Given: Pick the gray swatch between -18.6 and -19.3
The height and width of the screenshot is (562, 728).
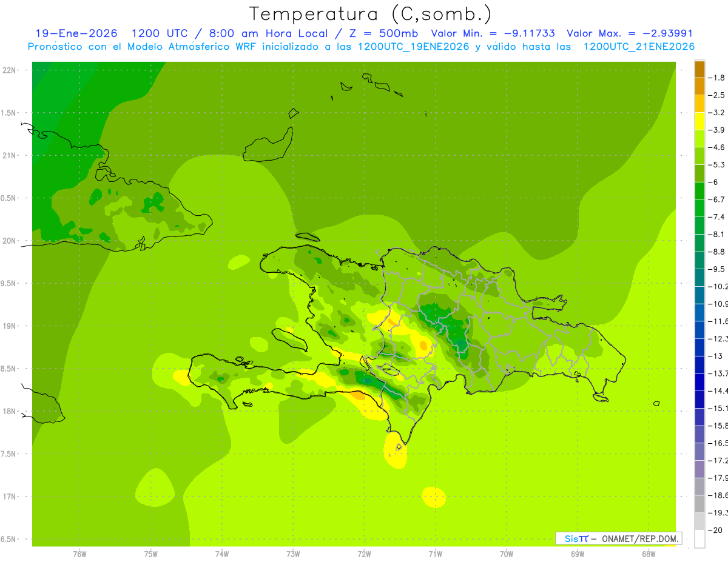Looking at the screenshot, I should click(699, 504).
